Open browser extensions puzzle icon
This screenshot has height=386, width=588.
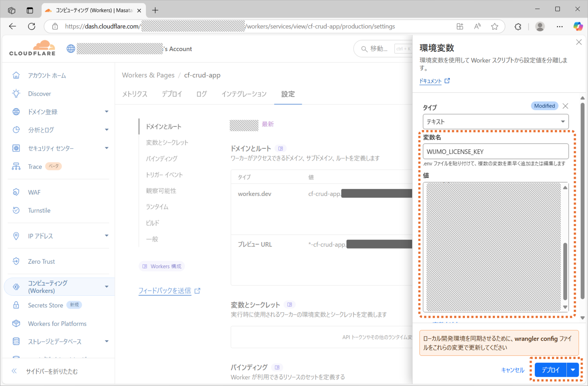518,27
